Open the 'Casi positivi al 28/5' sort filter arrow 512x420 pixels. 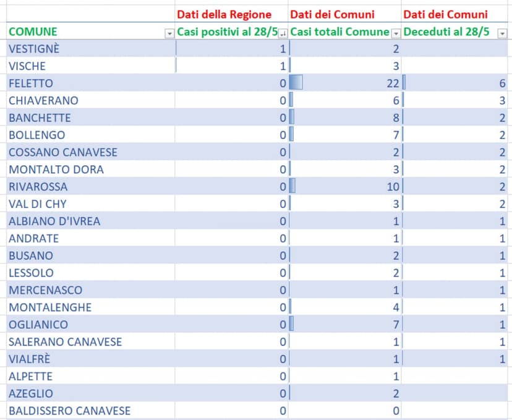coord(283,33)
